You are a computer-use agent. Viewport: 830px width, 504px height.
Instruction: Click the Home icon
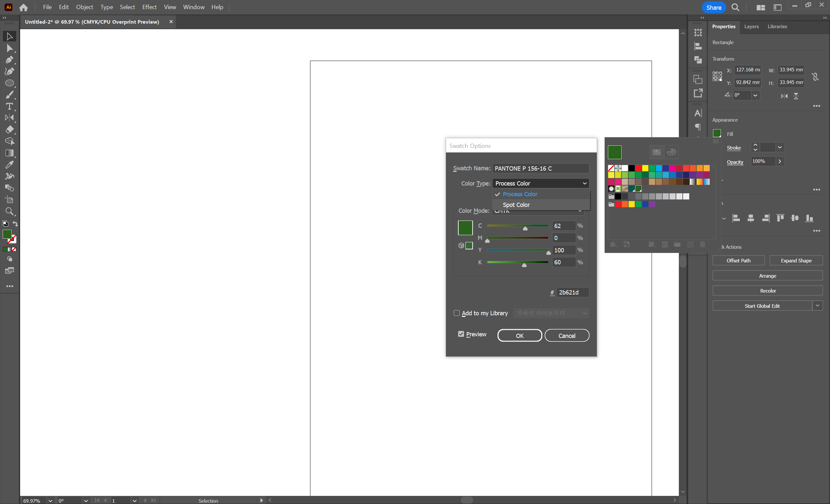pyautogui.click(x=24, y=7)
